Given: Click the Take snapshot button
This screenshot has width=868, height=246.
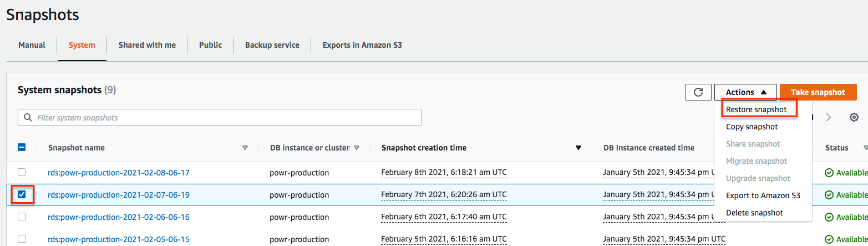Looking at the screenshot, I should [x=818, y=92].
